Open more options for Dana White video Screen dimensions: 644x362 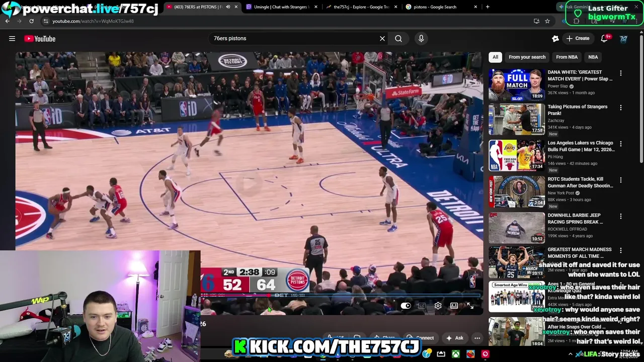[620, 73]
